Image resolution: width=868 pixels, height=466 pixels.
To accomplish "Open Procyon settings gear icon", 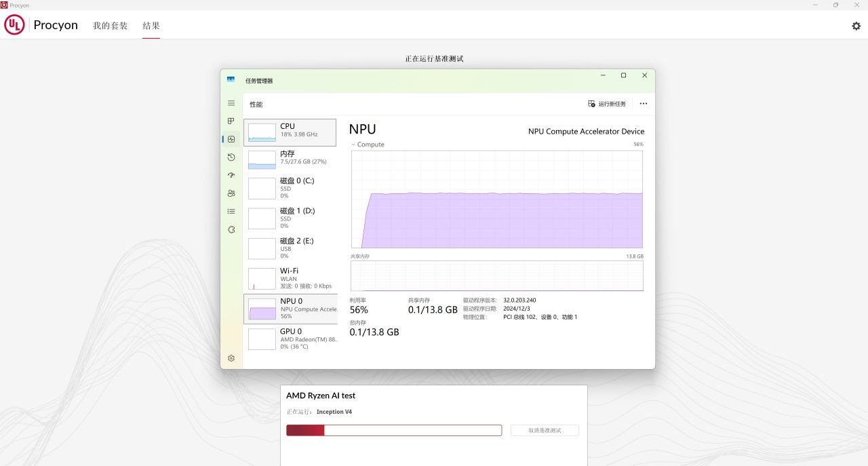I will click(x=856, y=26).
